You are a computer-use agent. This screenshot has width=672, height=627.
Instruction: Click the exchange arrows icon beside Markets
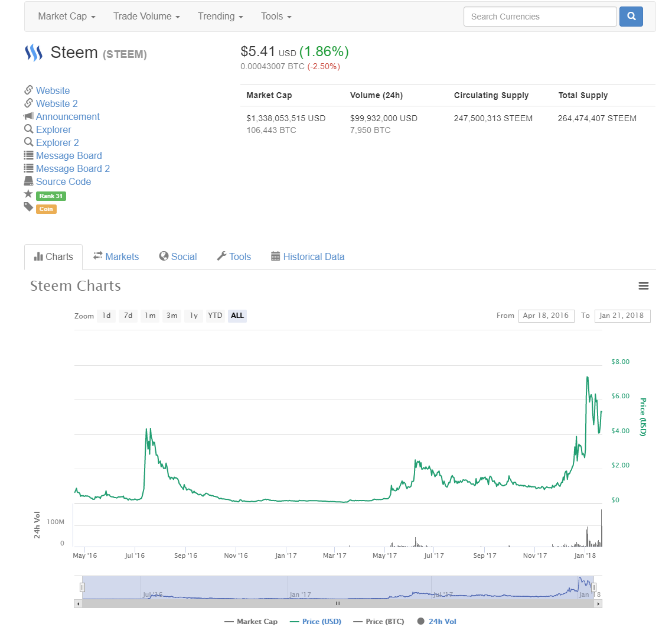[98, 256]
